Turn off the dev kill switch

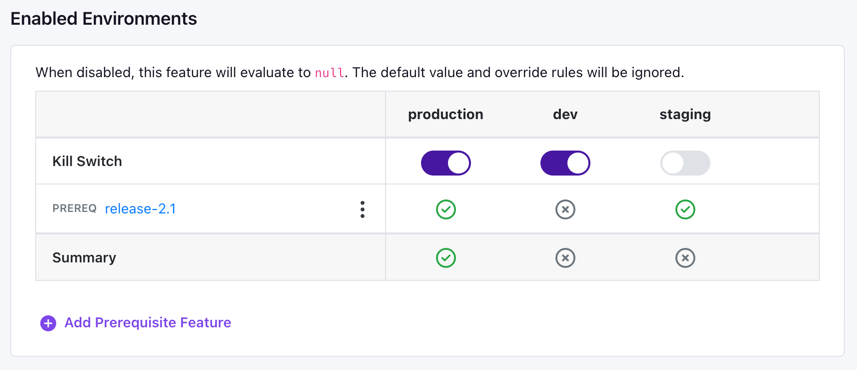(565, 163)
